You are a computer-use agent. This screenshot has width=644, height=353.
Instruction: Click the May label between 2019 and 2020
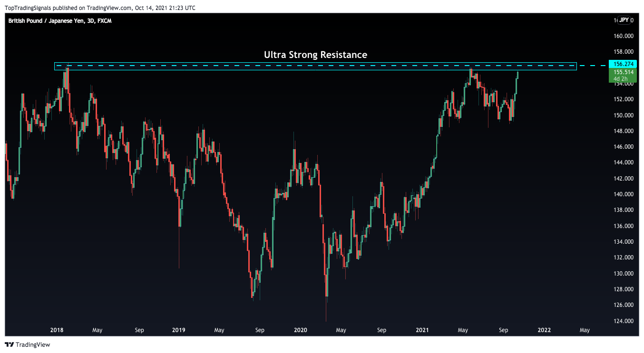click(219, 330)
